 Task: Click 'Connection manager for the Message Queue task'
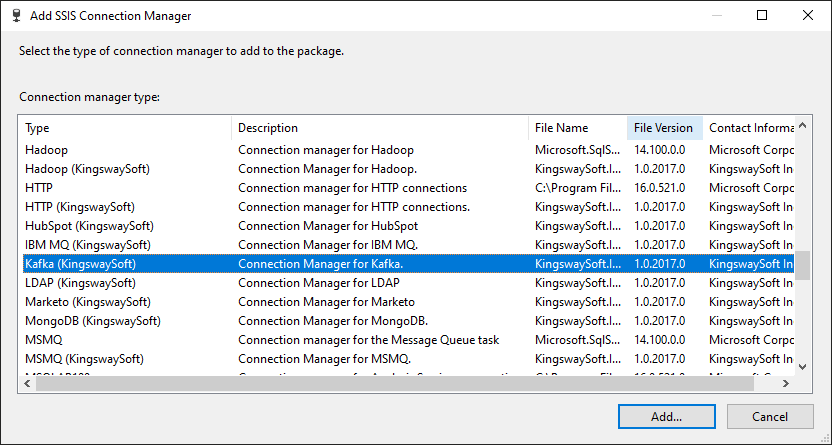click(368, 340)
